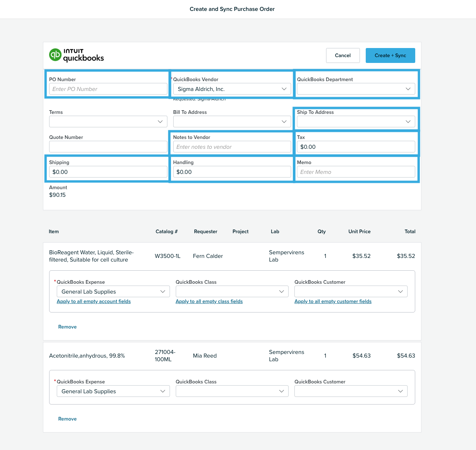Open the QuickBooks Vendor dropdown
The width and height of the screenshot is (476, 450).
coord(232,89)
